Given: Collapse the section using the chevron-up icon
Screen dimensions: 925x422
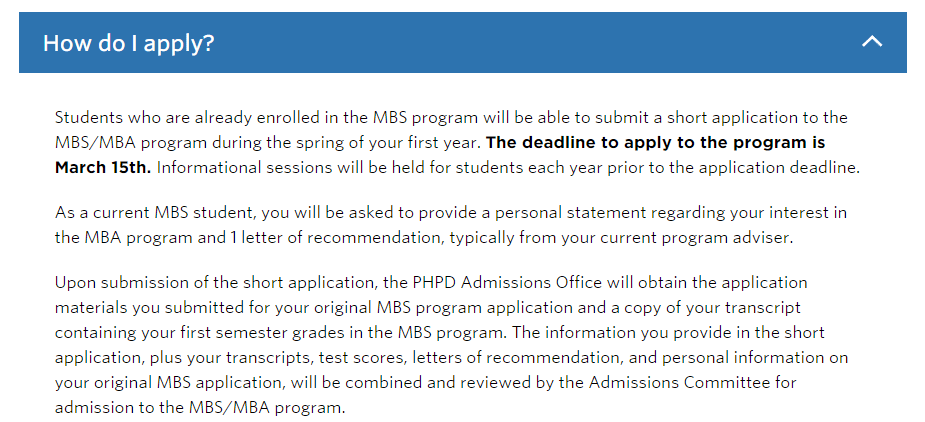Looking at the screenshot, I should pos(872,42).
